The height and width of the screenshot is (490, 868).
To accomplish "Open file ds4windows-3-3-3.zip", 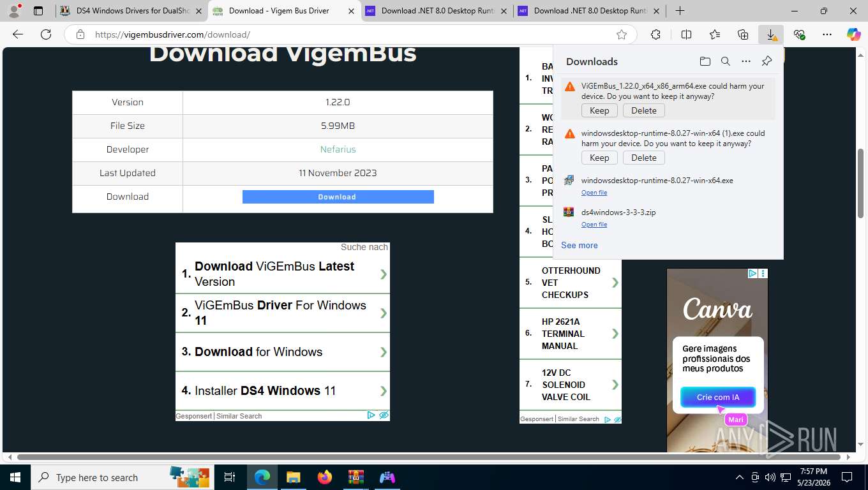I will tap(594, 225).
